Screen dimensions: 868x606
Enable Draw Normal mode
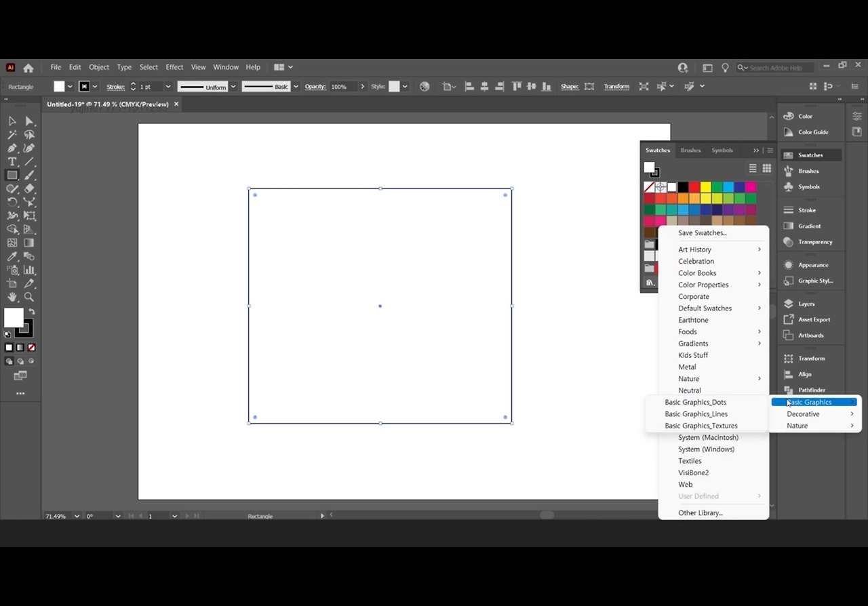(9, 361)
